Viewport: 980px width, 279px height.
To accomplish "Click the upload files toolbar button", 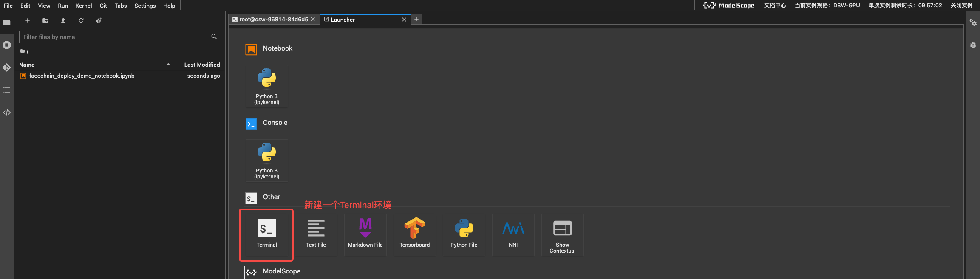I will pos(63,20).
